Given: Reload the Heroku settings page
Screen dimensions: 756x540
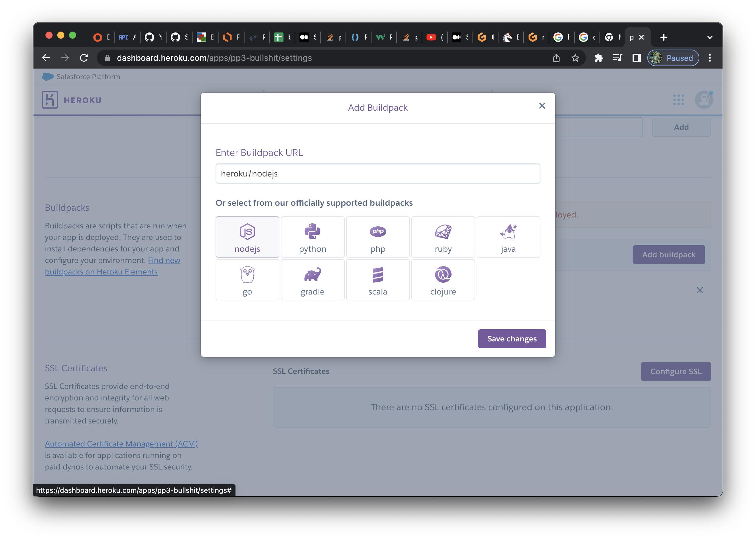Looking at the screenshot, I should point(84,58).
